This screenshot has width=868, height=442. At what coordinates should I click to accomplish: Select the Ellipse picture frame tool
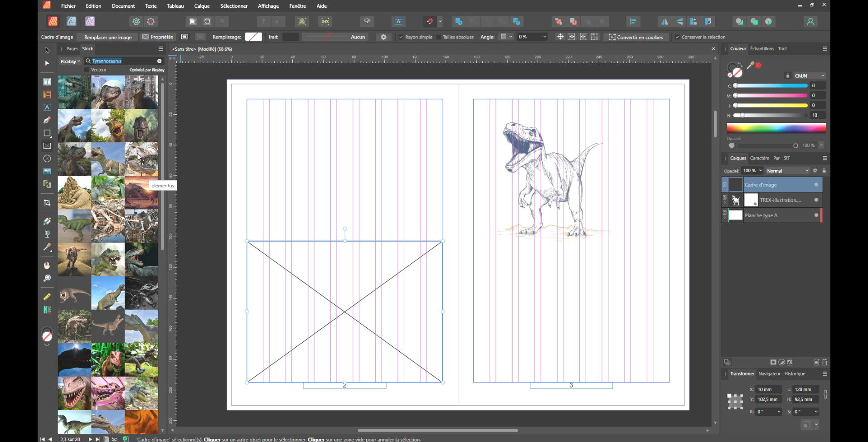tap(47, 159)
